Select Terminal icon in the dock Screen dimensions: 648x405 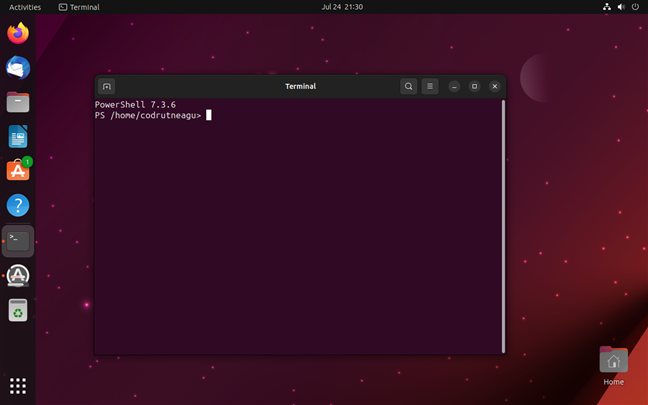click(x=18, y=241)
